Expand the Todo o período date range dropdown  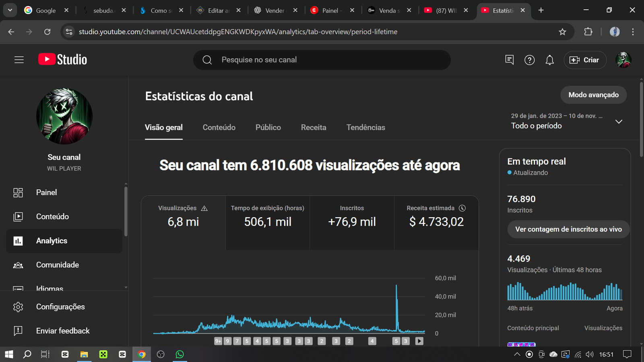click(619, 121)
